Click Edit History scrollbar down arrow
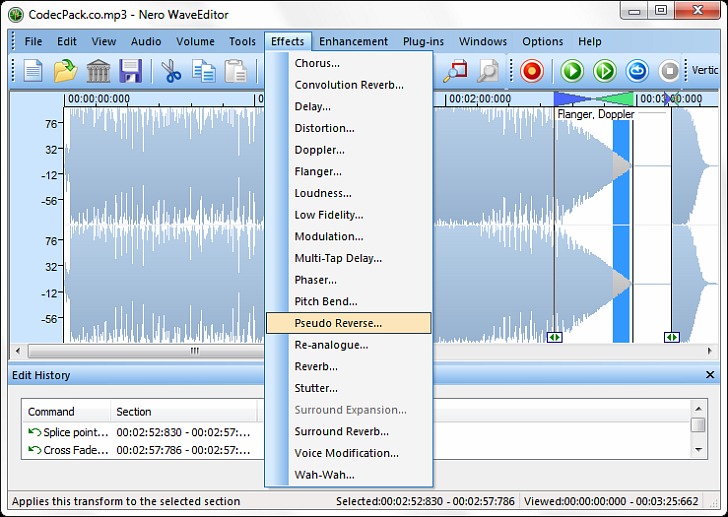The height and width of the screenshot is (517, 728). [x=698, y=449]
